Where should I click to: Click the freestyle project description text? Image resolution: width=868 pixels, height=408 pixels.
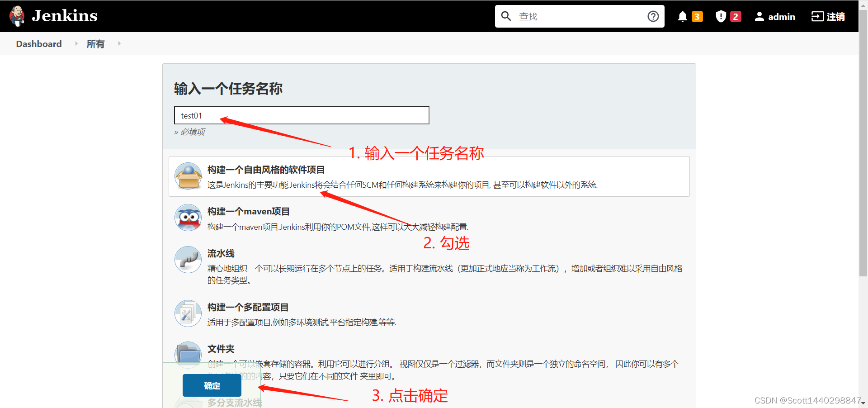point(402,185)
